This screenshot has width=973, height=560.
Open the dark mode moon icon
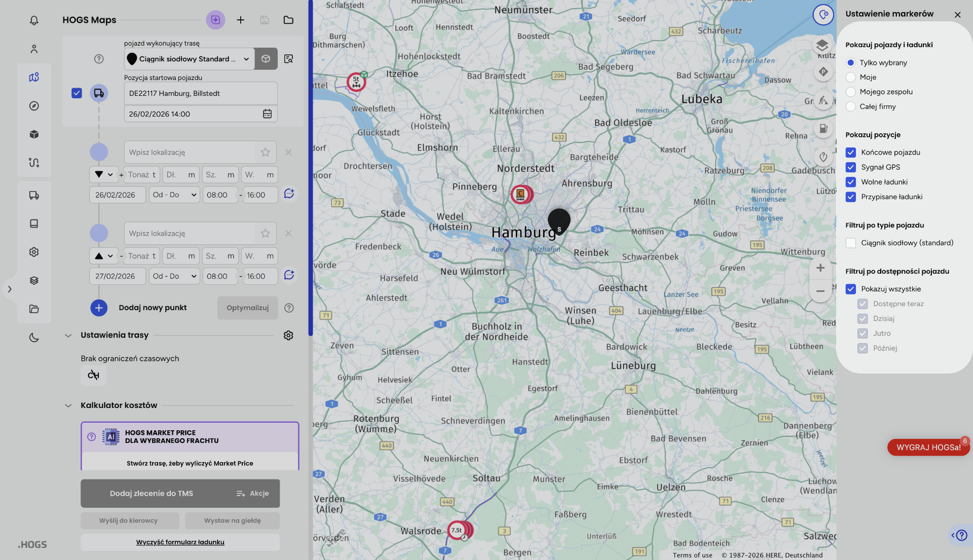pos(34,338)
